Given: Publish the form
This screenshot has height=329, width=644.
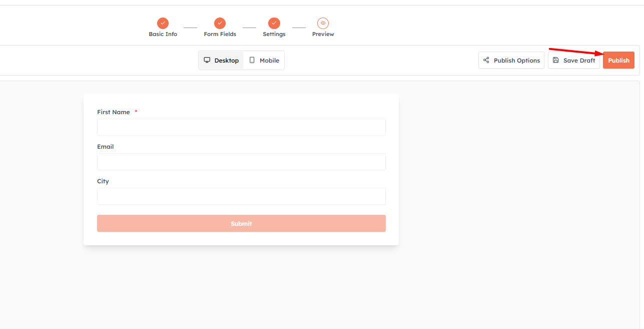Looking at the screenshot, I should (618, 60).
